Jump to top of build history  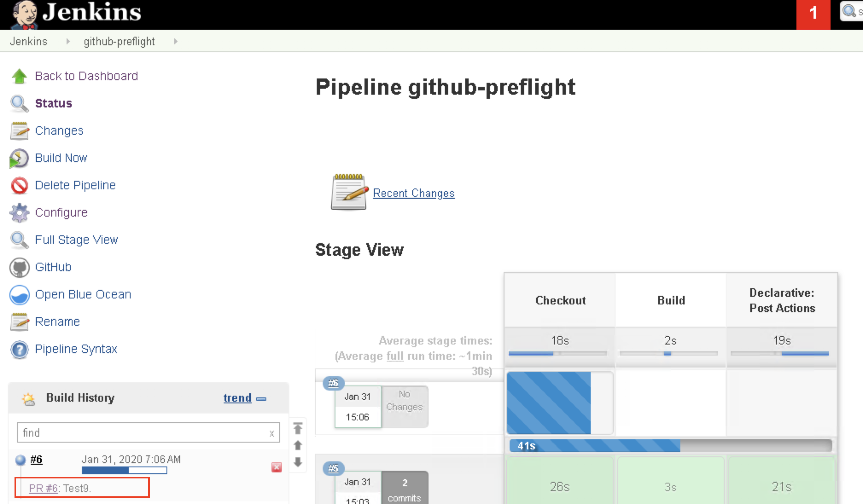[x=298, y=428]
